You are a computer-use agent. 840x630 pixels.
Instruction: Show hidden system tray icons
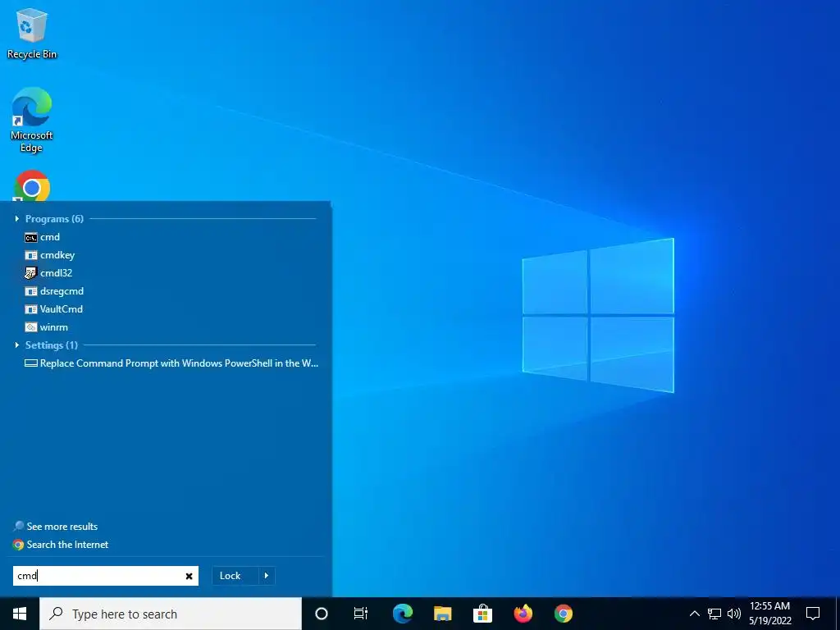(x=694, y=614)
